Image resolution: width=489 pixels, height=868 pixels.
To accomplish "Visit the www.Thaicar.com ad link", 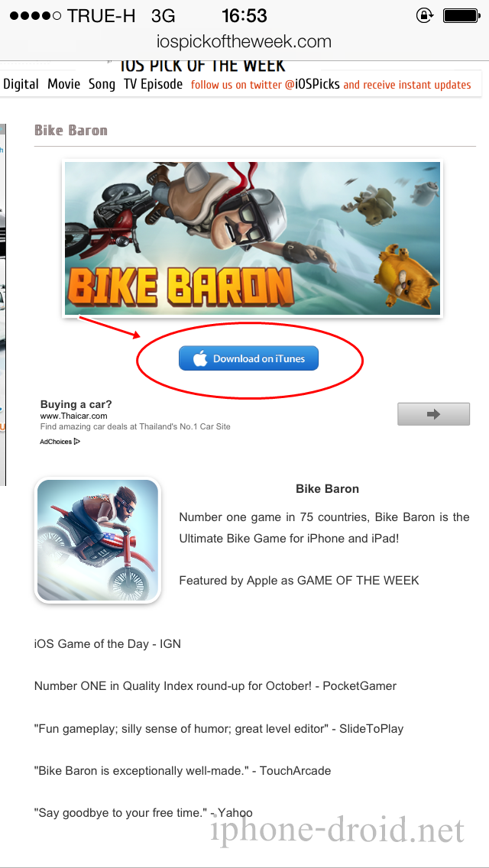I will pos(73,416).
